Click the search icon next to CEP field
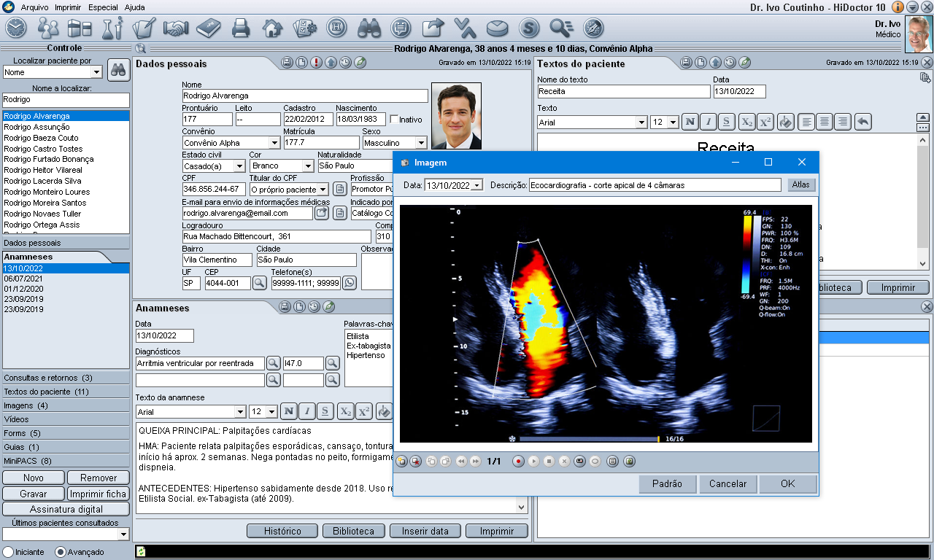The width and height of the screenshot is (934, 560). pyautogui.click(x=260, y=283)
